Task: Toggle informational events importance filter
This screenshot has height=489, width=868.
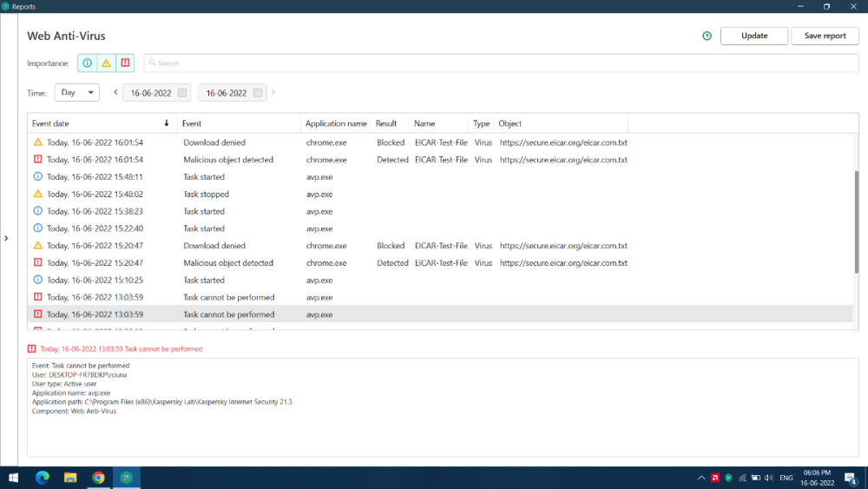Action: click(88, 63)
